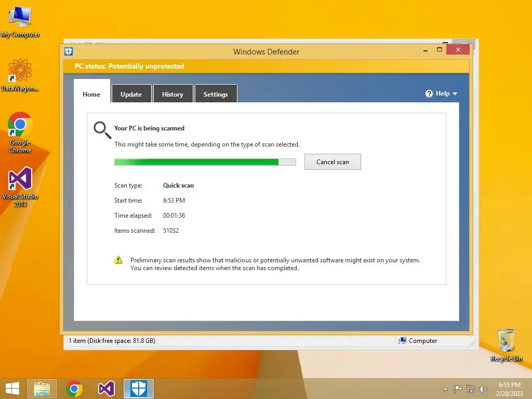Open the Settings tab
The image size is (532, 399).
pos(216,95)
